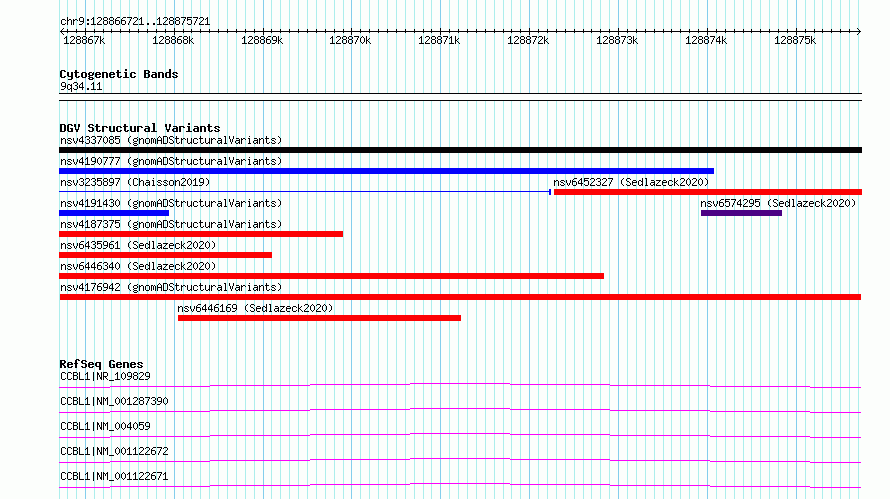Select the red nsv6452327 variant bar
This screenshot has width=890, height=499.
708,192
